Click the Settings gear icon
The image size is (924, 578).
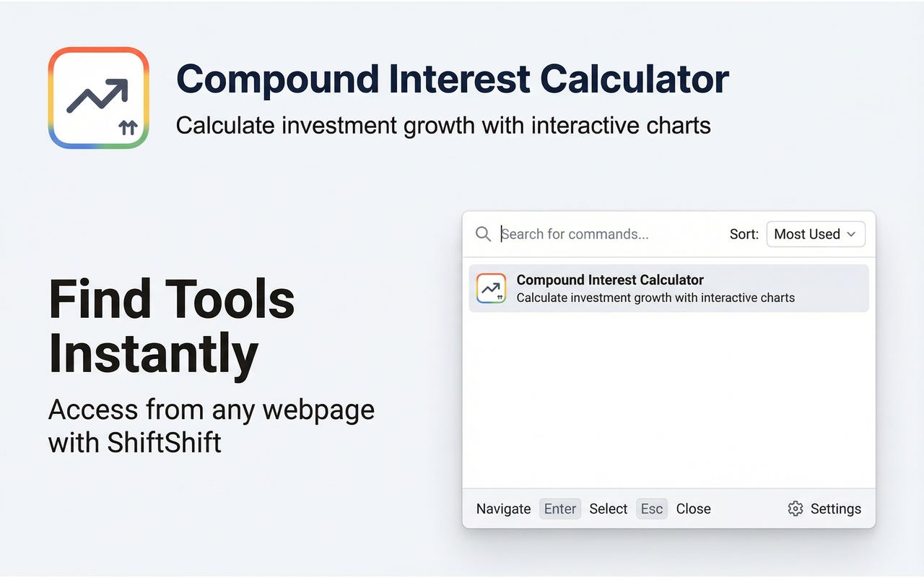click(796, 509)
